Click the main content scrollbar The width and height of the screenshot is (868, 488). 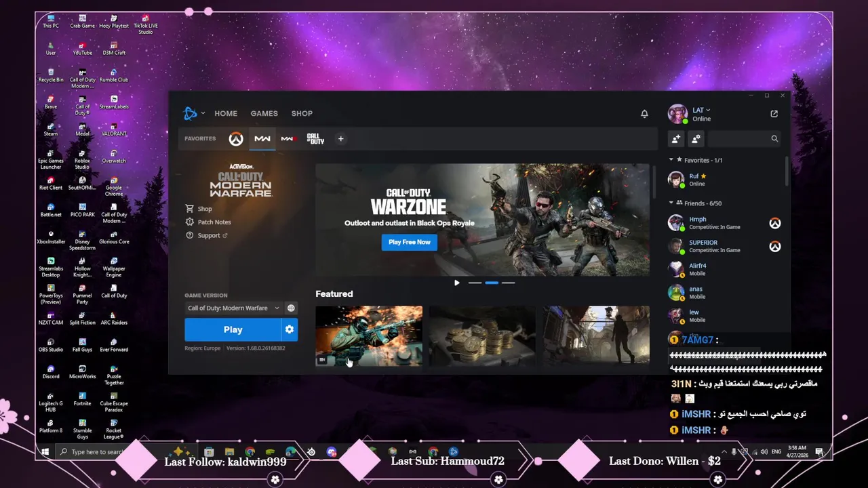(x=654, y=182)
